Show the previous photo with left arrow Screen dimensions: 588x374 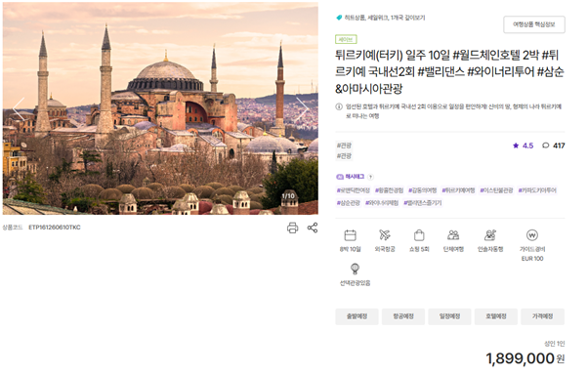tap(19, 108)
